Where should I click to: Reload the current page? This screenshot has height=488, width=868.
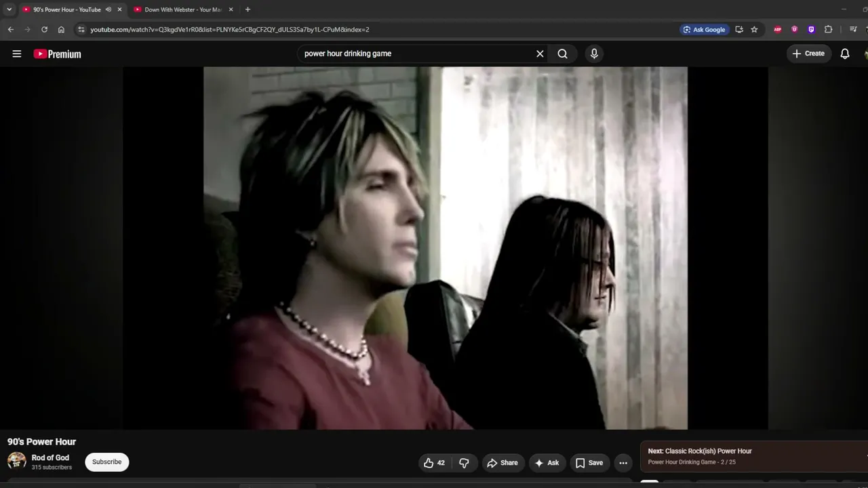pyautogui.click(x=44, y=29)
